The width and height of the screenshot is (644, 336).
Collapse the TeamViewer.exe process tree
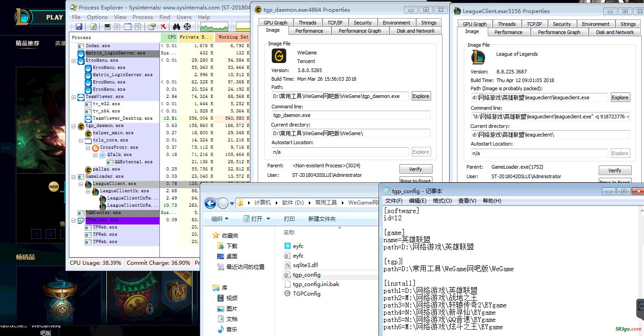pyautogui.click(x=74, y=97)
